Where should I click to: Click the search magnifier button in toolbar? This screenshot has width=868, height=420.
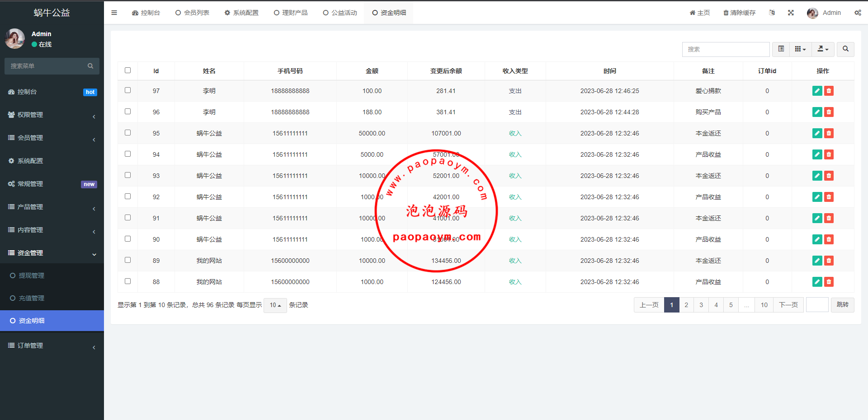pos(845,49)
